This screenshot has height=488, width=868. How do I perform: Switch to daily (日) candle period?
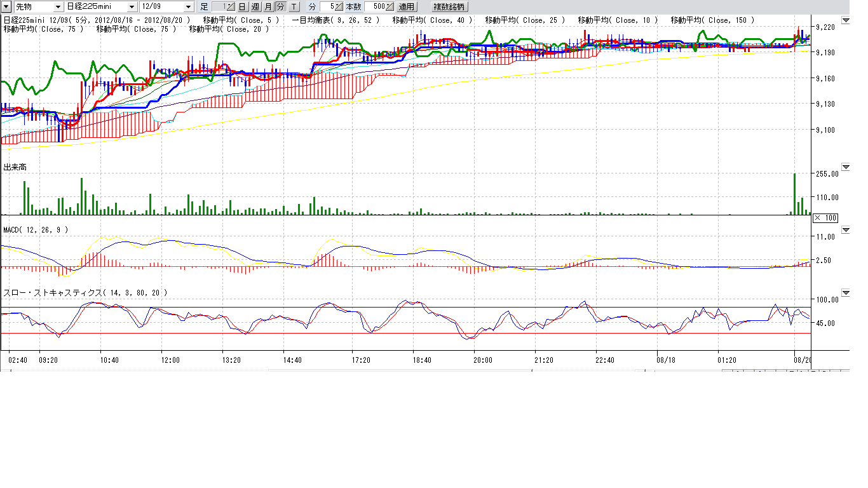(242, 6)
